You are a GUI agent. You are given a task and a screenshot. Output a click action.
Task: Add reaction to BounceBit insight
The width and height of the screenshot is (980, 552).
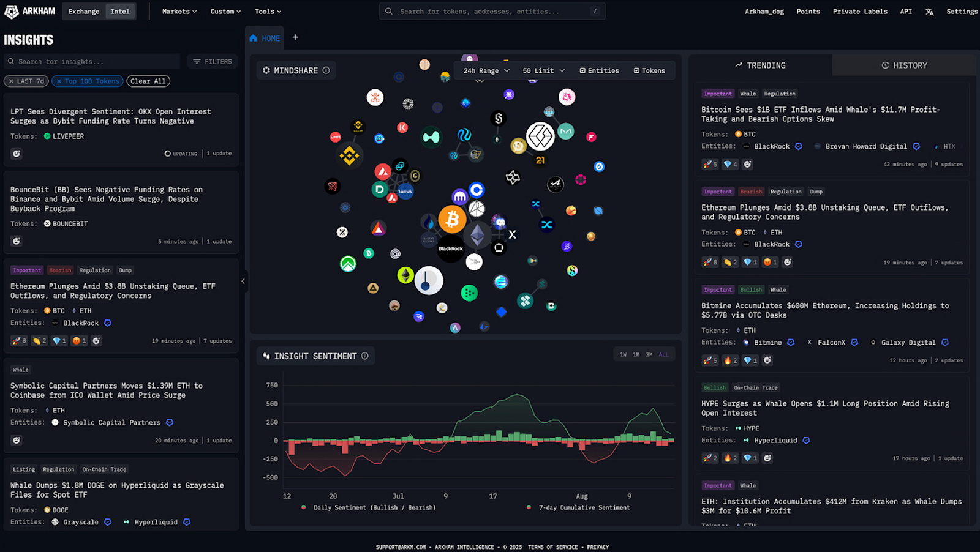pos(17,241)
